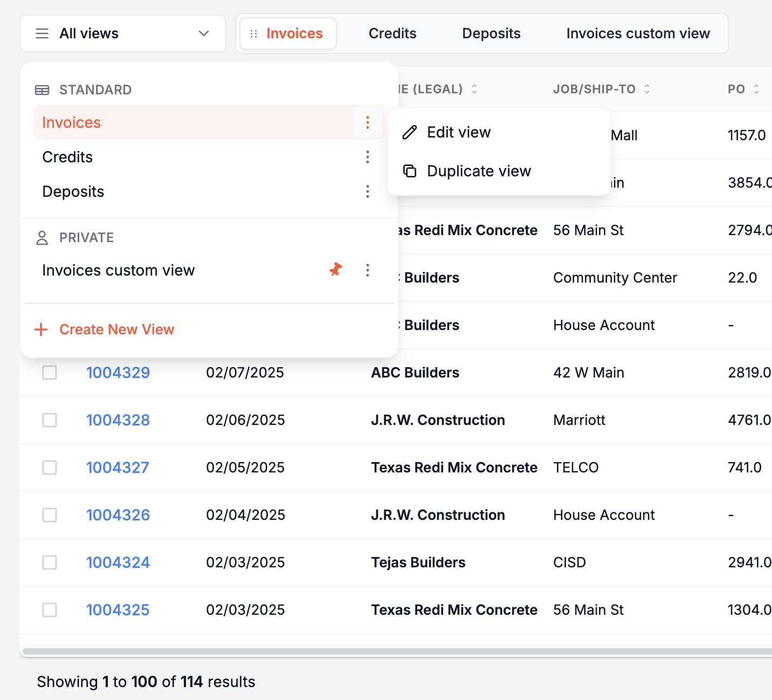Click PO value 741.0
Viewport: 772px width, 700px height.
pos(745,468)
